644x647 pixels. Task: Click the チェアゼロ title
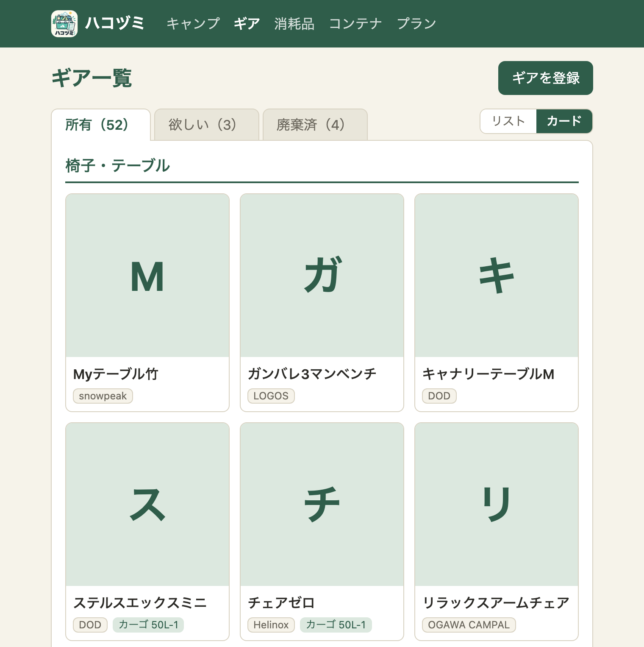click(x=281, y=603)
